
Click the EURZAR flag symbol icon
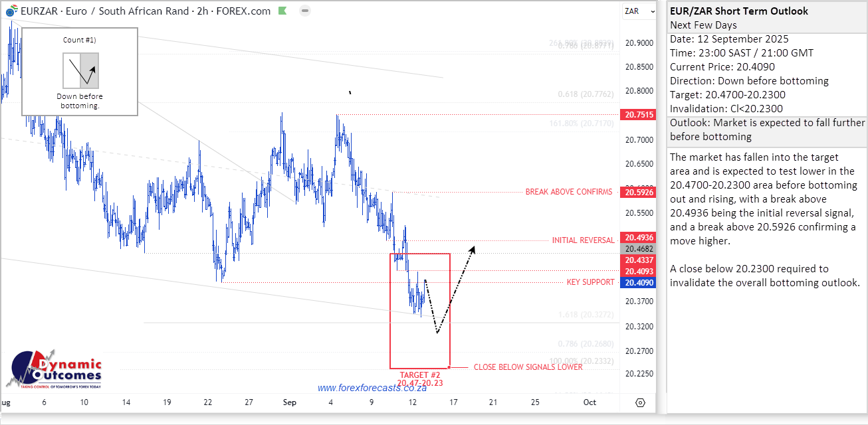(x=11, y=11)
